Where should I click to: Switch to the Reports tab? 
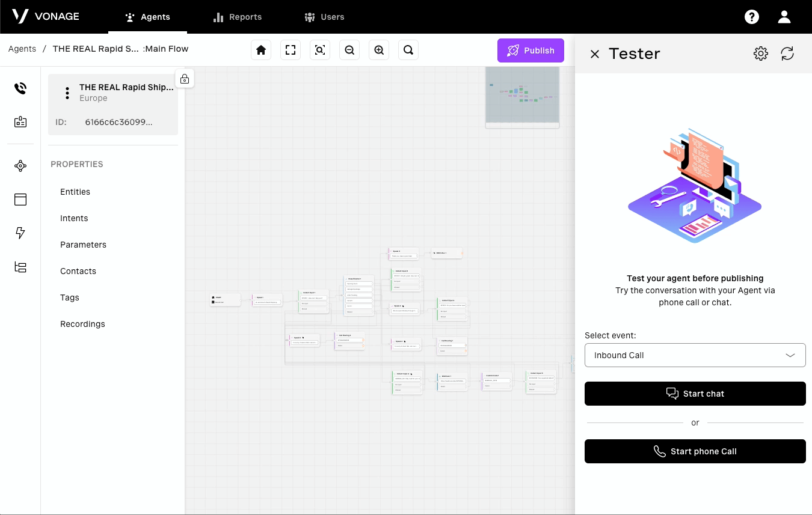click(x=238, y=17)
